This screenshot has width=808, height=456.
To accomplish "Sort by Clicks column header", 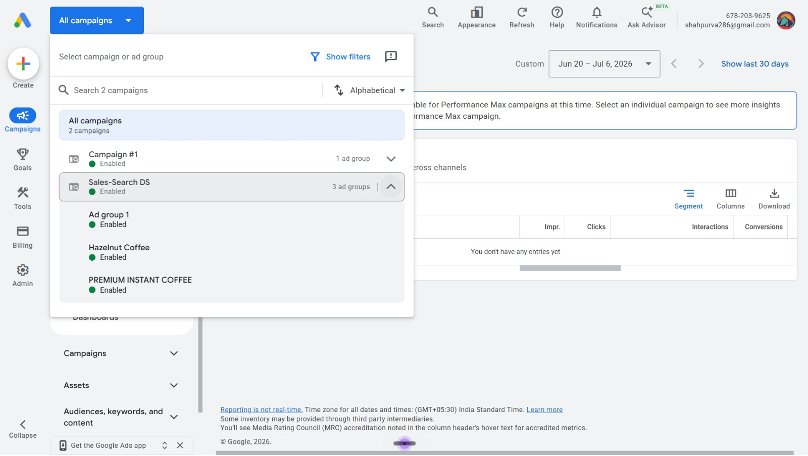I will (x=596, y=227).
